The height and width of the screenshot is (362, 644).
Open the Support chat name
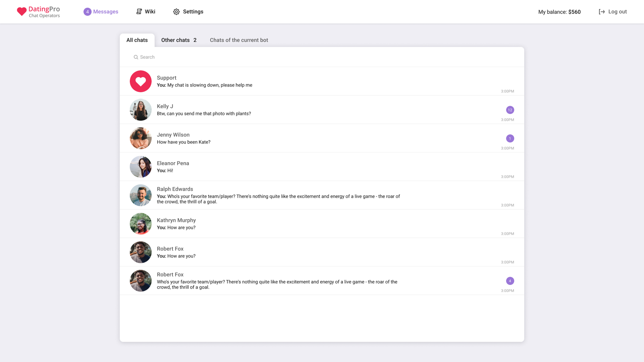point(167,78)
